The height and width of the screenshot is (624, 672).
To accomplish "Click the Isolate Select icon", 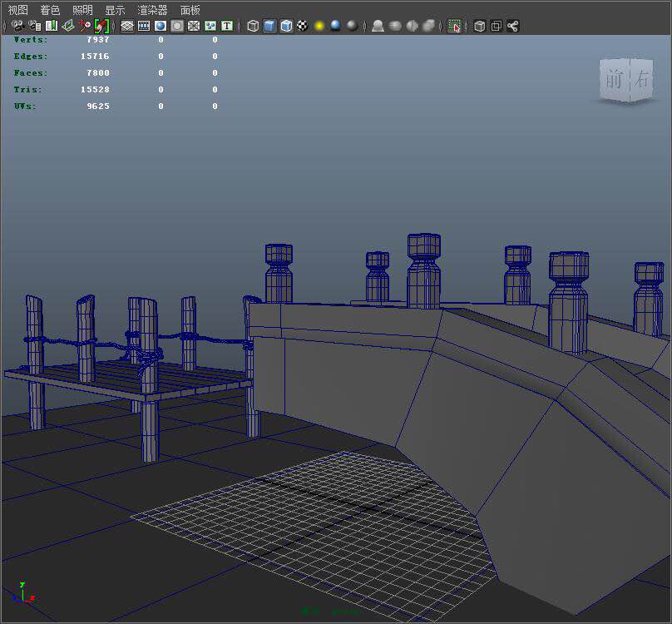I will [454, 26].
